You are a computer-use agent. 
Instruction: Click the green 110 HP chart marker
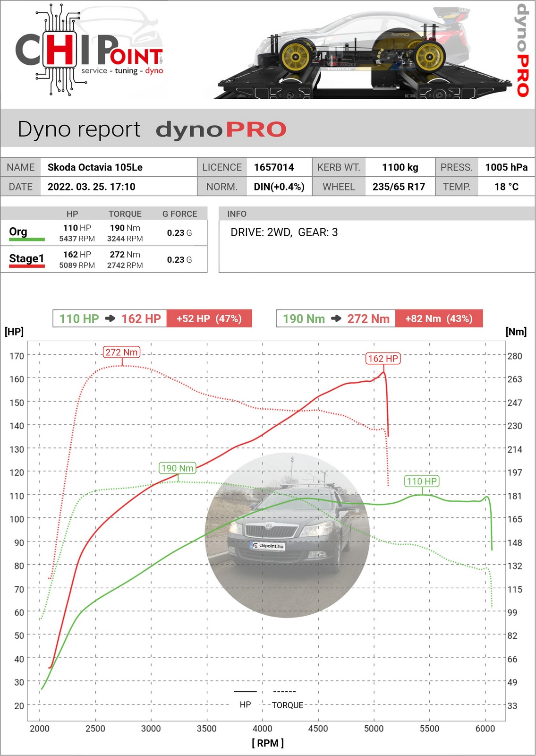422,481
